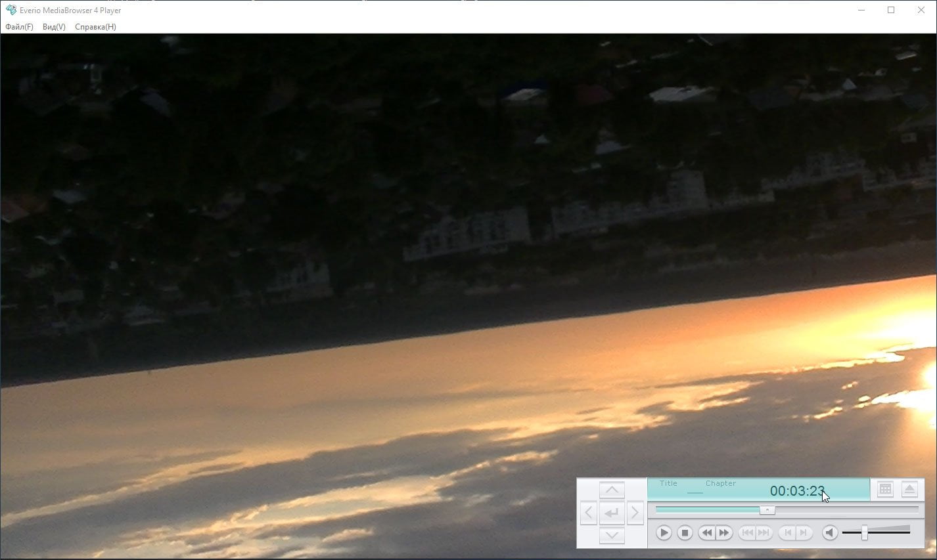Fast forward the video
The image size is (937, 560).
point(724,533)
